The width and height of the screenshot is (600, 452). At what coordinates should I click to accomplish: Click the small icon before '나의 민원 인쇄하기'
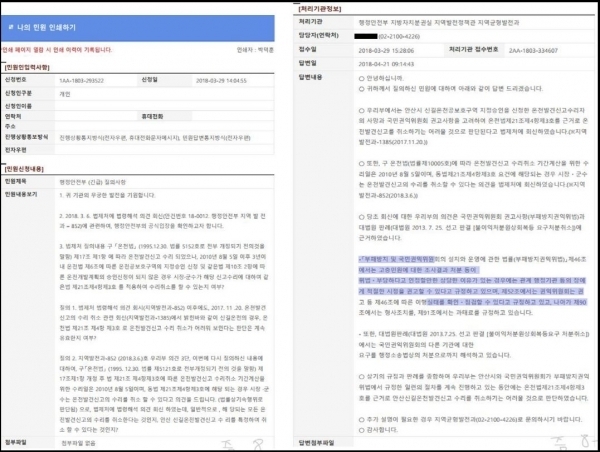click(x=11, y=27)
